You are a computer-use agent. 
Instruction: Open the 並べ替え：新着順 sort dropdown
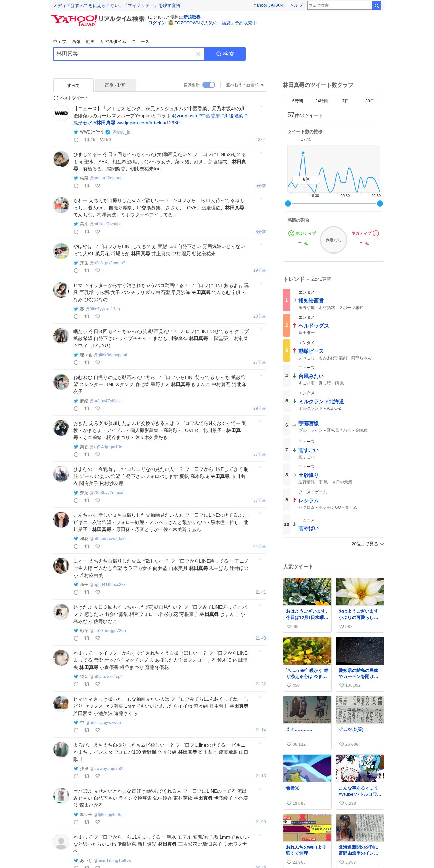245,85
